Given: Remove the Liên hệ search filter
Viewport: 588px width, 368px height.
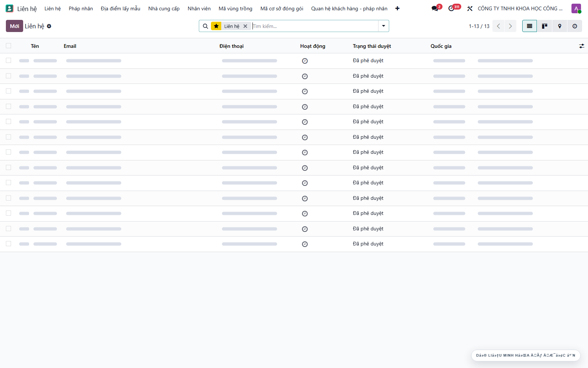Looking at the screenshot, I should tap(245, 26).
